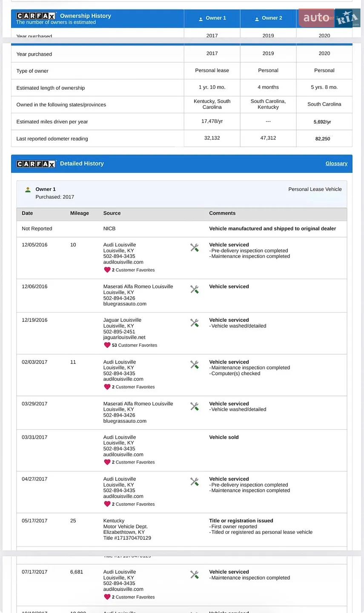Click wrench icon for 04/27/2017 Audi service
The image size is (364, 613).
click(x=195, y=481)
